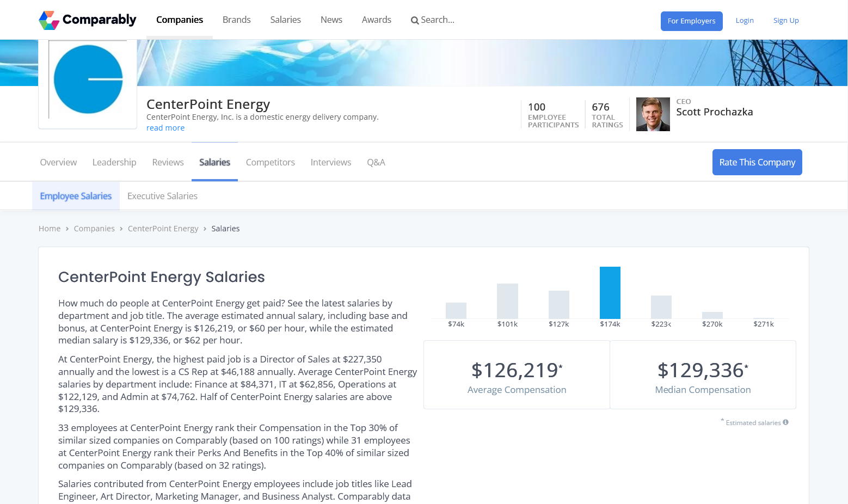
Task: Switch to the Q&A tab
Action: point(376,162)
